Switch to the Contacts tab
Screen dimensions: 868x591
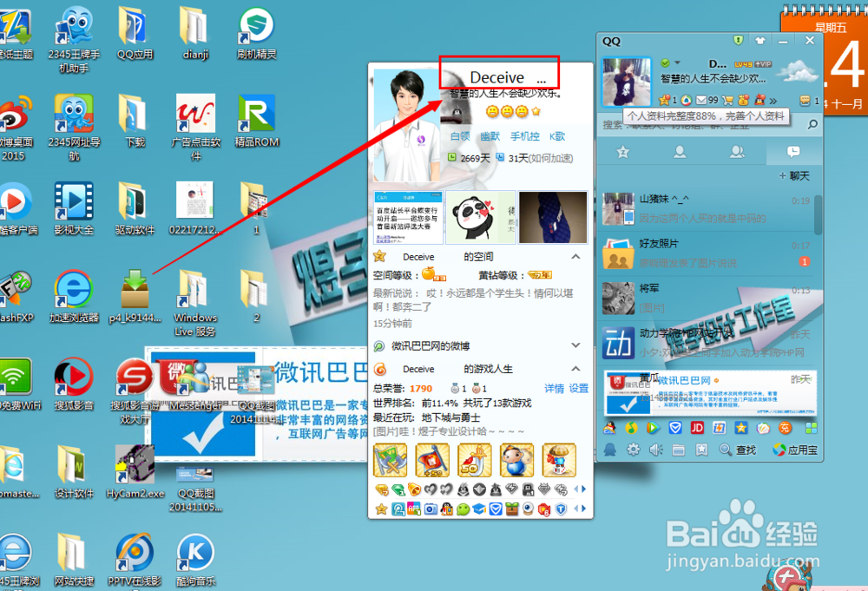click(680, 152)
